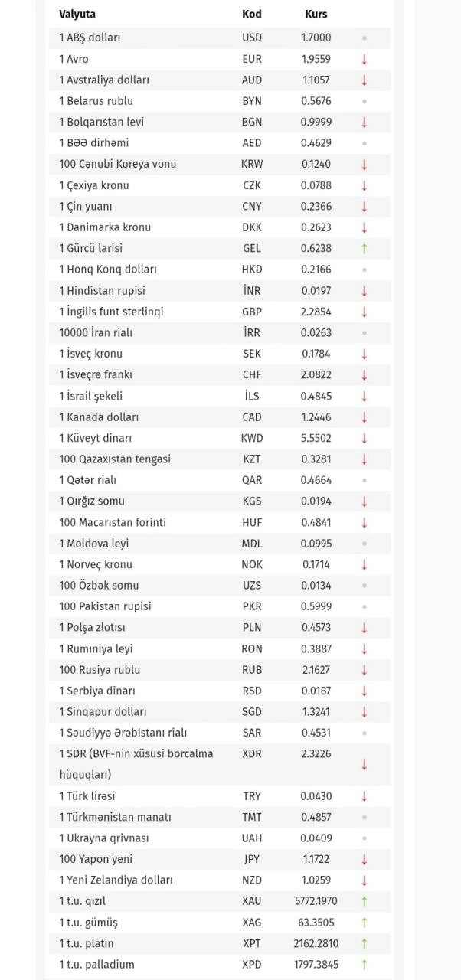Screen dimensions: 461x980
Task: Click the grey dot indicator for USD
Action: pyautogui.click(x=365, y=38)
